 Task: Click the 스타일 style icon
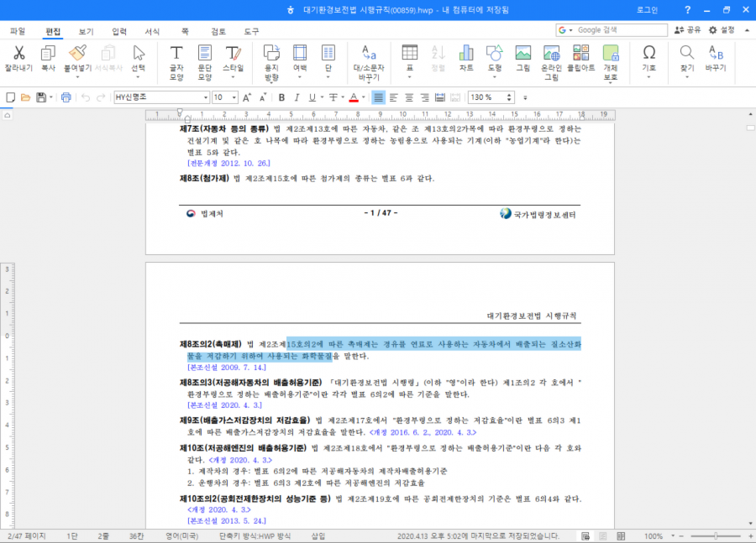point(233,53)
